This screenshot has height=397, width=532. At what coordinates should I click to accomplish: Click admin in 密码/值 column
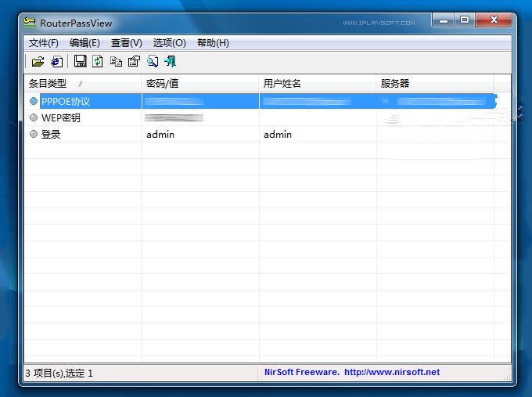[x=160, y=135]
